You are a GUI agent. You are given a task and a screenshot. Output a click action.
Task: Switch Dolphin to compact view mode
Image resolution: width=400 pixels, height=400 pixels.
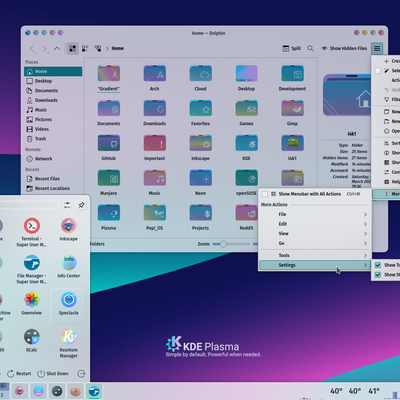click(85, 49)
